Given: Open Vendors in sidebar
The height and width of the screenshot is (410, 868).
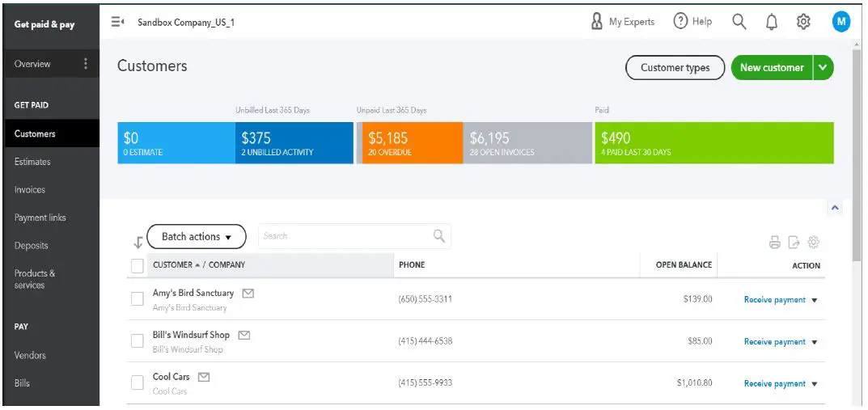Looking at the screenshot, I should coord(30,355).
